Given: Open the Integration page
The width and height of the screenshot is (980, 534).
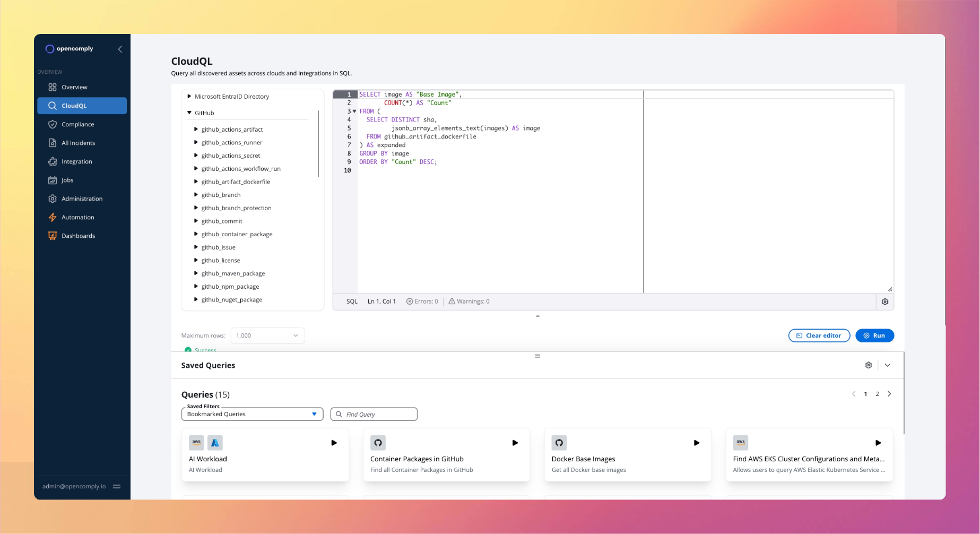Looking at the screenshot, I should (x=82, y=161).
